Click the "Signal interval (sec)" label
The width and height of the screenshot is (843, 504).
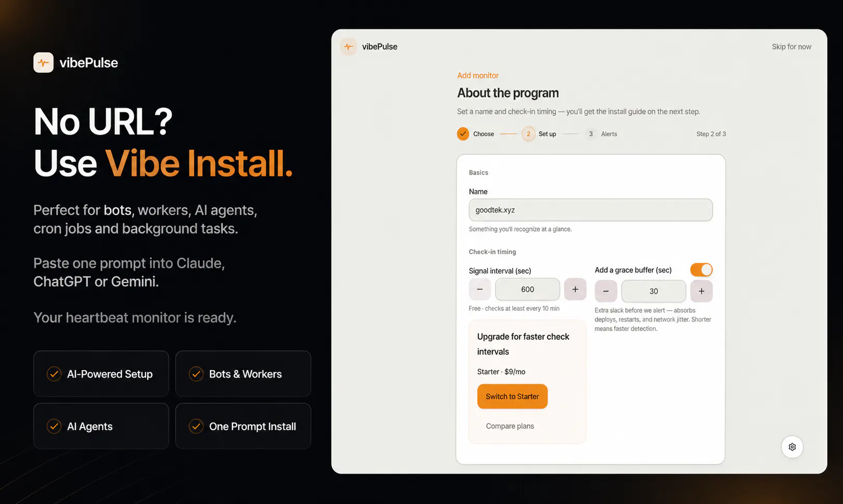(500, 271)
